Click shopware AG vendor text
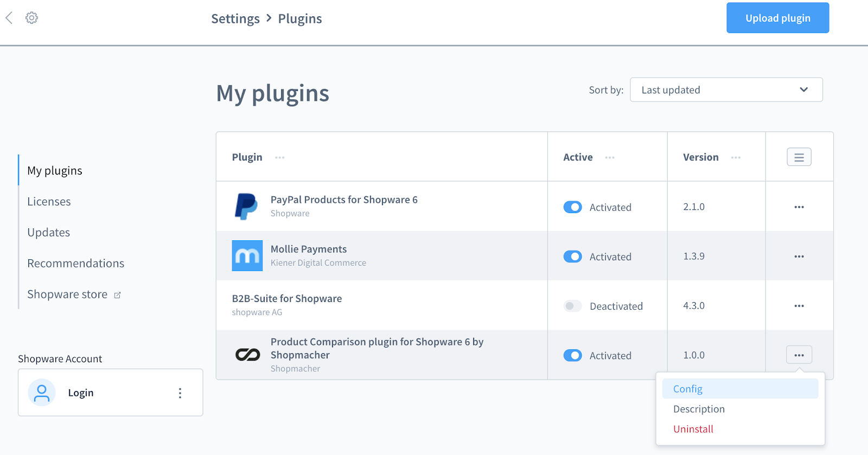 tap(257, 312)
